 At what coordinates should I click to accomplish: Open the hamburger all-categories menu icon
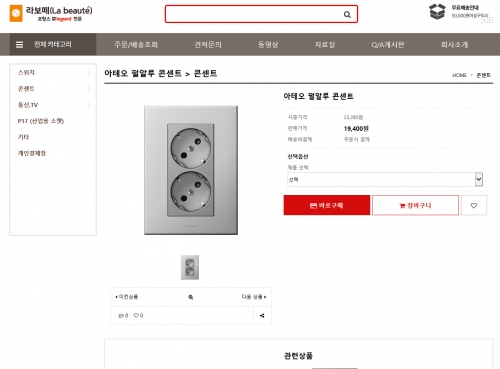pyautogui.click(x=20, y=44)
